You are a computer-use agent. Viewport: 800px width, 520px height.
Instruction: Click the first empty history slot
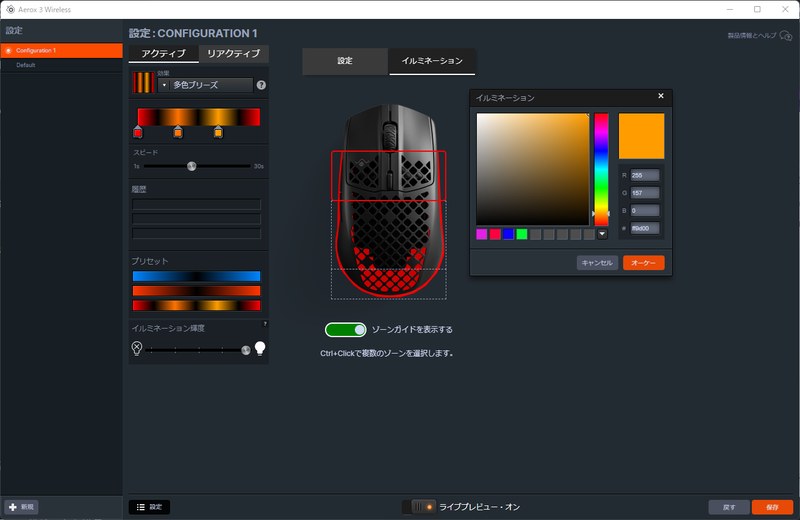[x=196, y=204]
